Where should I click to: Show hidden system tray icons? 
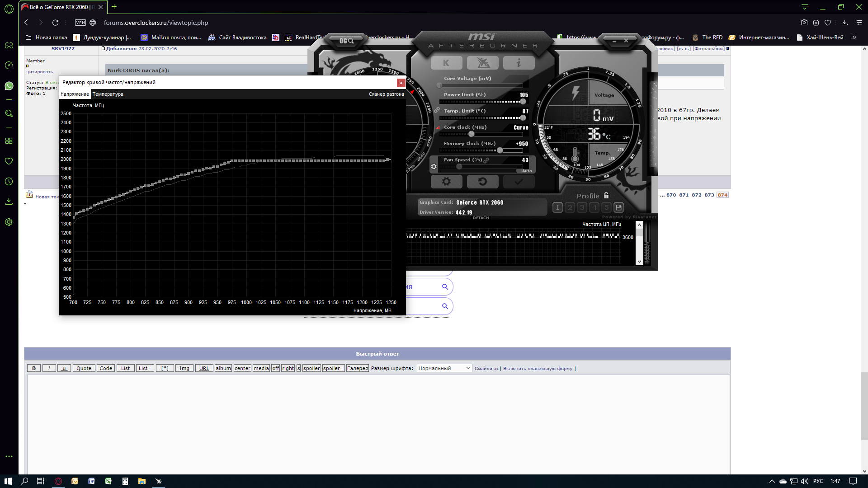pos(772,481)
